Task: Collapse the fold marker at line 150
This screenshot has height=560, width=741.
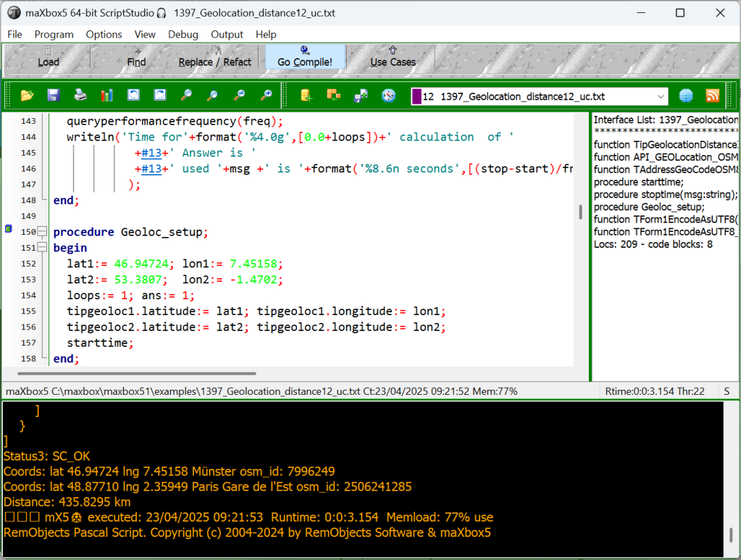Action: click(x=43, y=232)
